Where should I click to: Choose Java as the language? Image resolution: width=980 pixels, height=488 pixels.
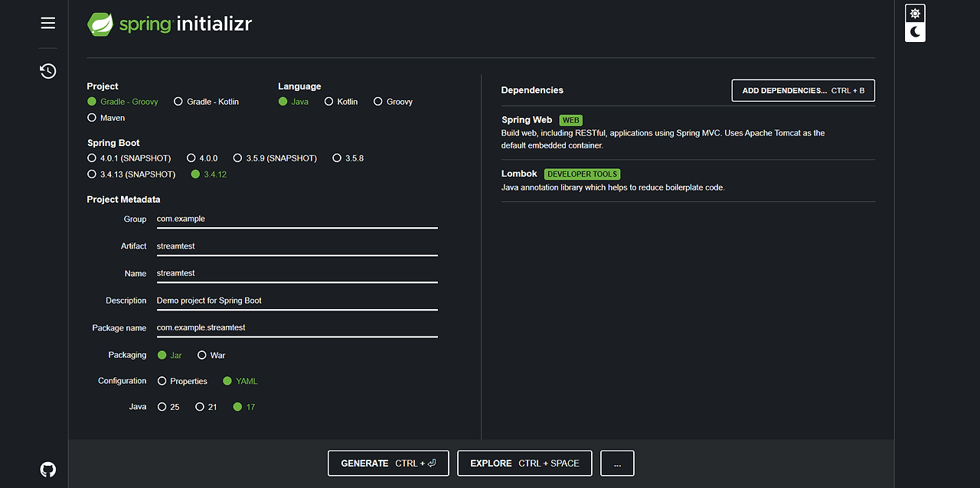pyautogui.click(x=293, y=102)
